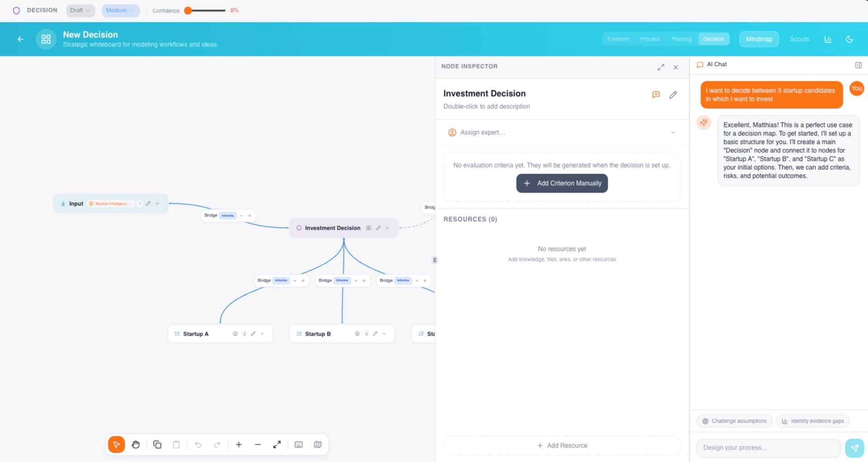
Task: Add after the Input bridge plus
Action: click(x=250, y=215)
